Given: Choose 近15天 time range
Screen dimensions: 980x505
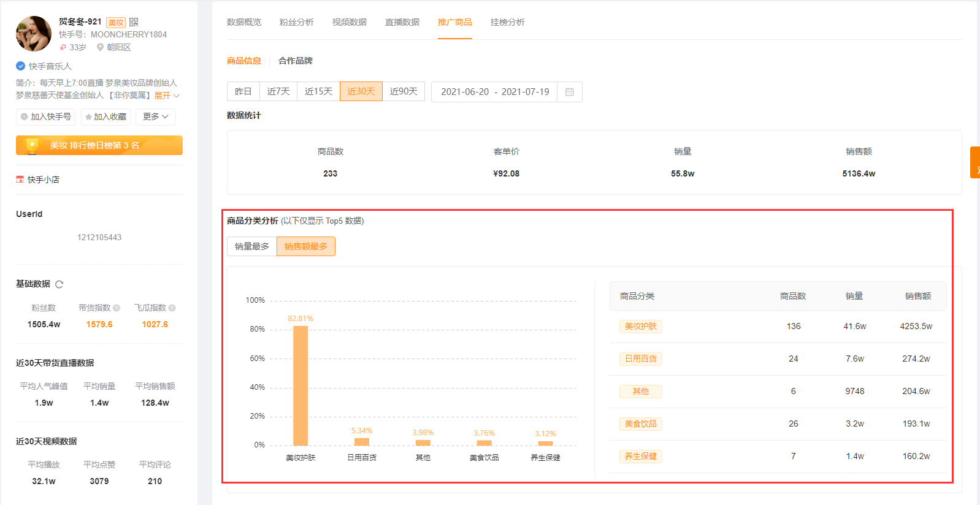Looking at the screenshot, I should click(x=319, y=91).
